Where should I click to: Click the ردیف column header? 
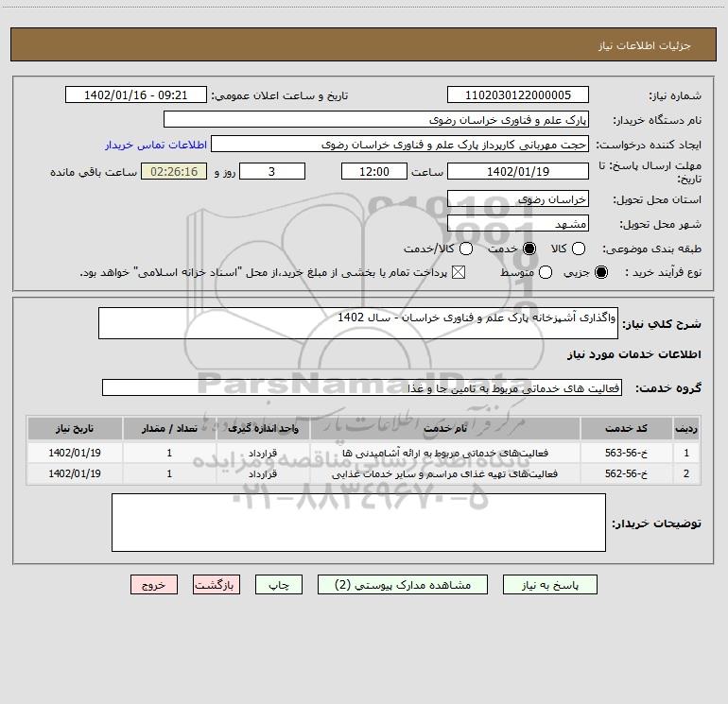[x=686, y=428]
